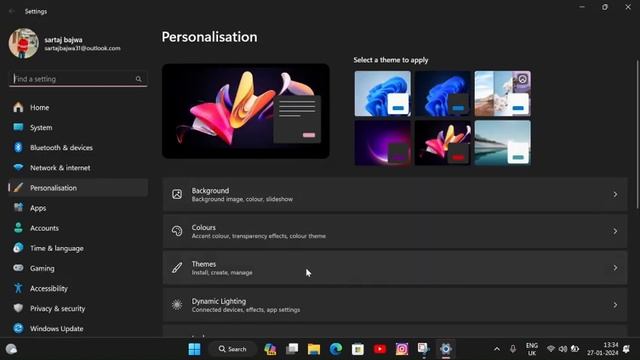Screen dimensions: 640x360
Task: Click the Colours palette icon
Action: 177,231
